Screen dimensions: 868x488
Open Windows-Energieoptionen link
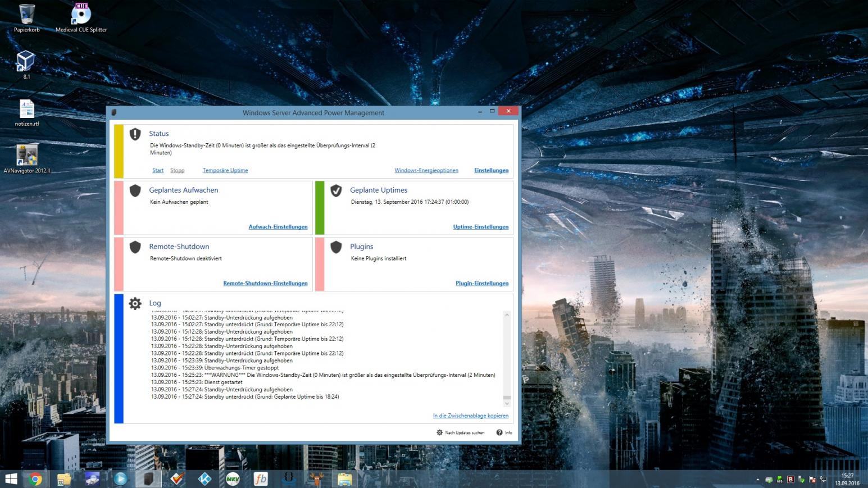pyautogui.click(x=426, y=170)
